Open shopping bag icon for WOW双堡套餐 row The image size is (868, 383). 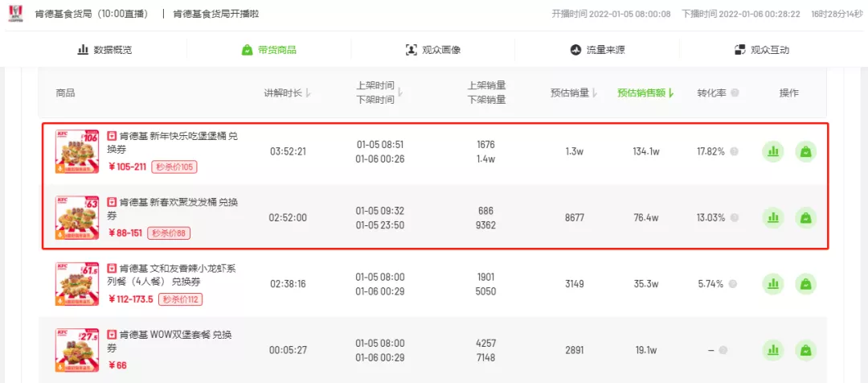(806, 350)
